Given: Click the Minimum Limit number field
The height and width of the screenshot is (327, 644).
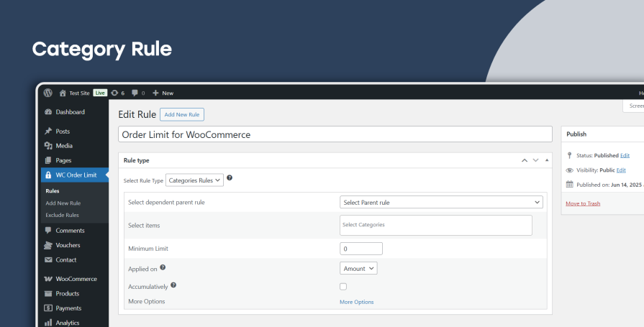Looking at the screenshot, I should [361, 249].
